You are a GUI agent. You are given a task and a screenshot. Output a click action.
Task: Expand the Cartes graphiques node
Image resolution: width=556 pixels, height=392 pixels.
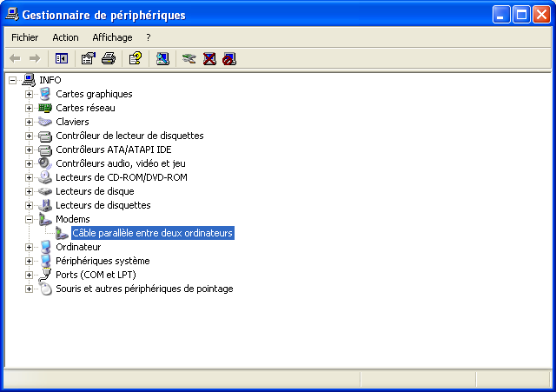coord(29,94)
